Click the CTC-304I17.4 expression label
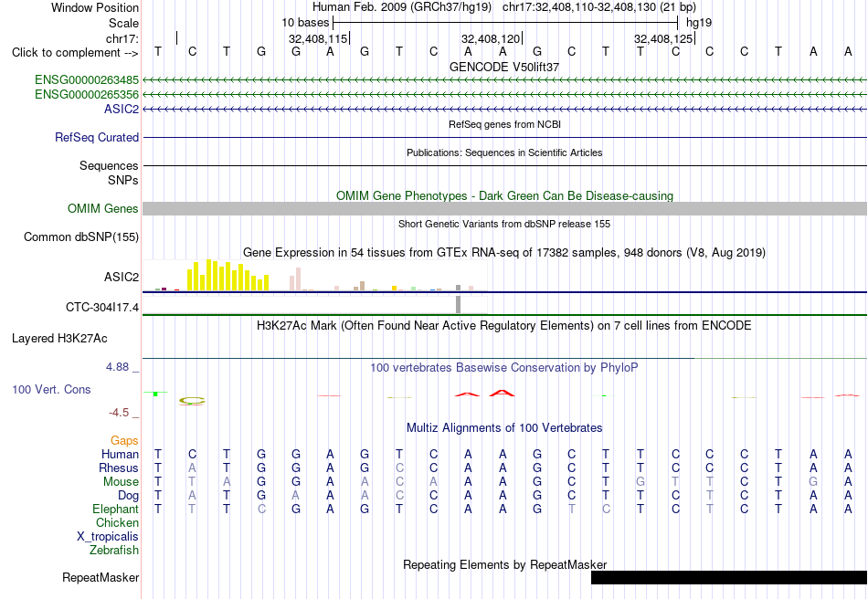868x599 pixels. (102, 307)
